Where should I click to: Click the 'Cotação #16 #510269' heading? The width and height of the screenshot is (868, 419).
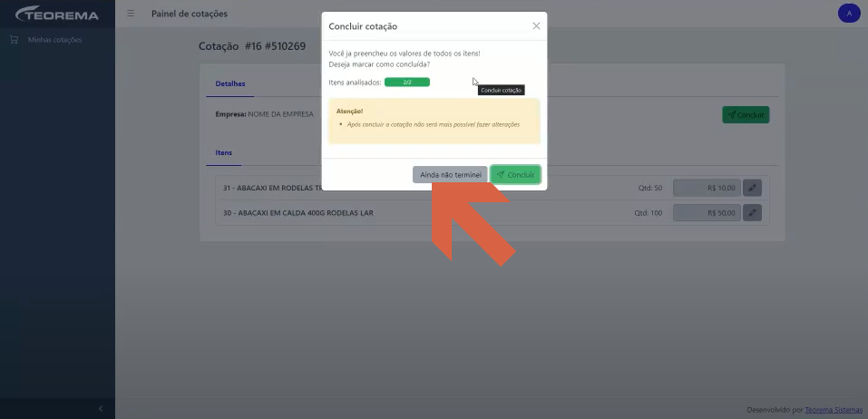(252, 46)
